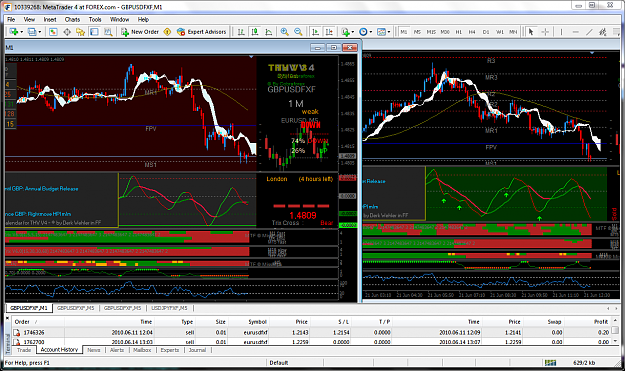Image resolution: width=625 pixels, height=371 pixels.
Task: Open the Journal terminal tab
Action: click(197, 350)
